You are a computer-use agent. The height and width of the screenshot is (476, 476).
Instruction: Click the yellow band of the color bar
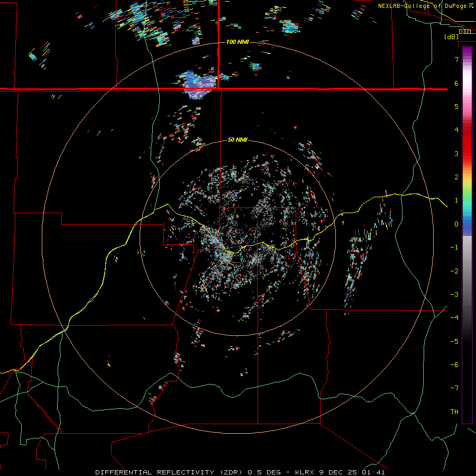(x=467, y=182)
